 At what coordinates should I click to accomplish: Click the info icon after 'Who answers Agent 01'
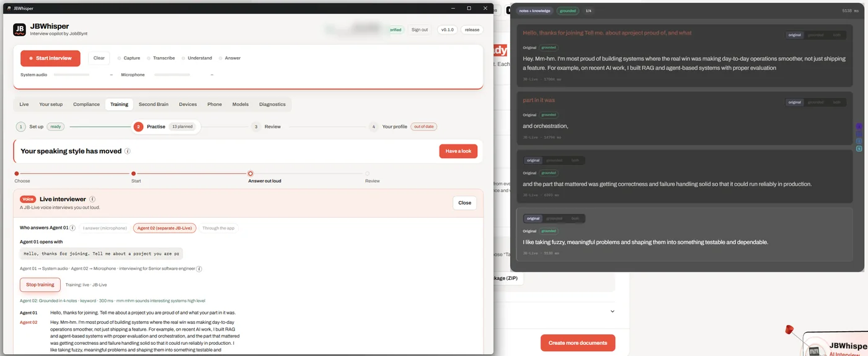[73, 228]
